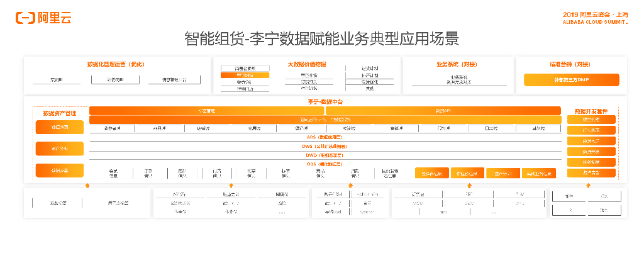This screenshot has width=644, height=258.
Task: Select the 业务系统（对接）heading
Action: (457, 64)
